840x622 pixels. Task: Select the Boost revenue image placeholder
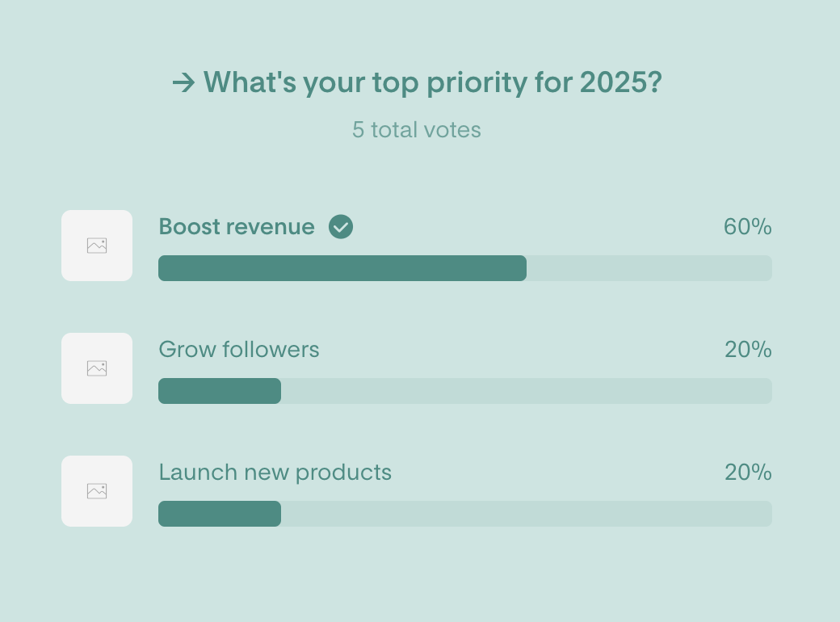(97, 246)
